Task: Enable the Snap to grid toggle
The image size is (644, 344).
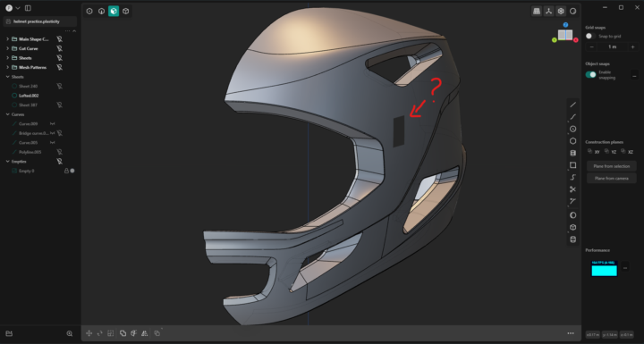Action: 590,36
